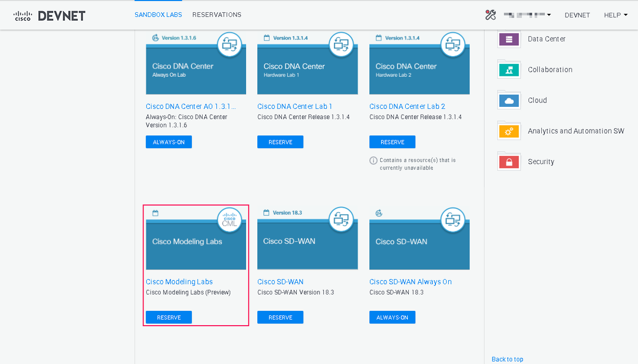Click the 'Cisco Modeling Labs (Preview)' description text
638x364 pixels.
(x=188, y=292)
